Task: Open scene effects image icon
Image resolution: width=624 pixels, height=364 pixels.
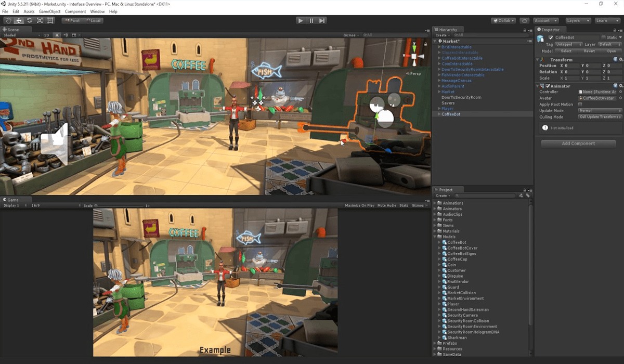Action: click(74, 35)
